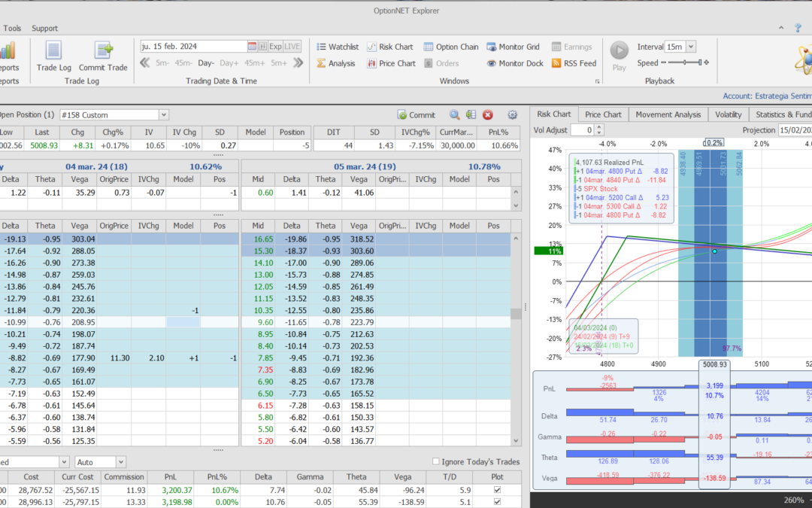Uncheck the second row Plot checkbox
This screenshot has width=812, height=508.
(495, 502)
